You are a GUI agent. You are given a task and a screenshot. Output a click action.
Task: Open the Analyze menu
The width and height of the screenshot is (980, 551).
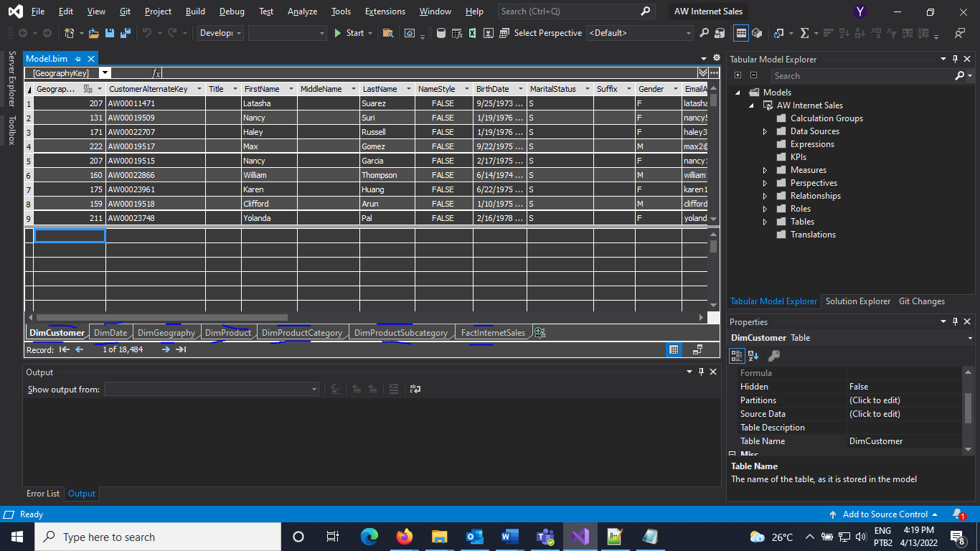click(302, 11)
